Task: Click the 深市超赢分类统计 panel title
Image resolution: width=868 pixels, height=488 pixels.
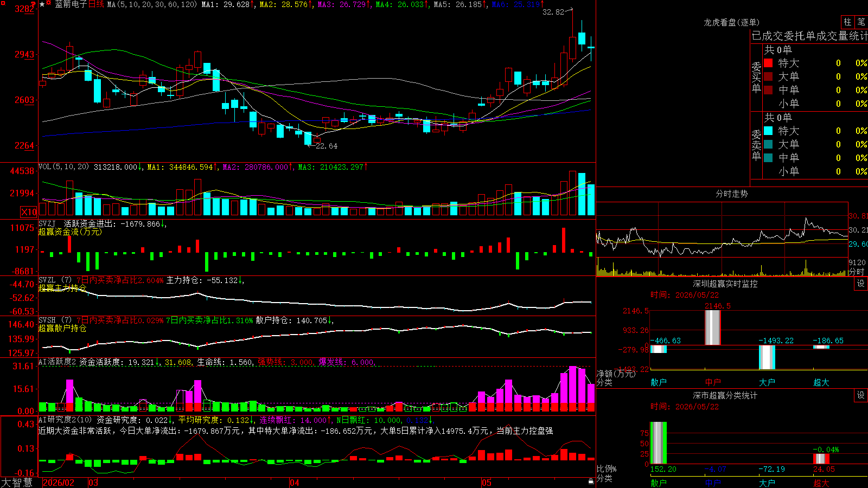Action: (x=725, y=395)
